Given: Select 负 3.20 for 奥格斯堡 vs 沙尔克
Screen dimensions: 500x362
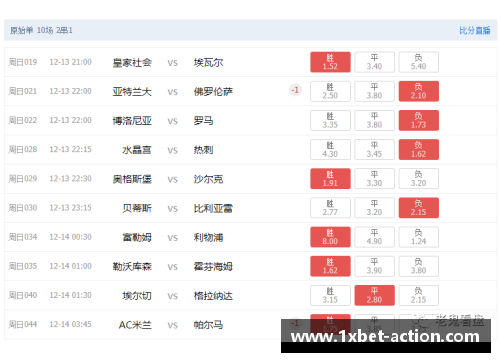Looking at the screenshot, I should click(418, 179).
